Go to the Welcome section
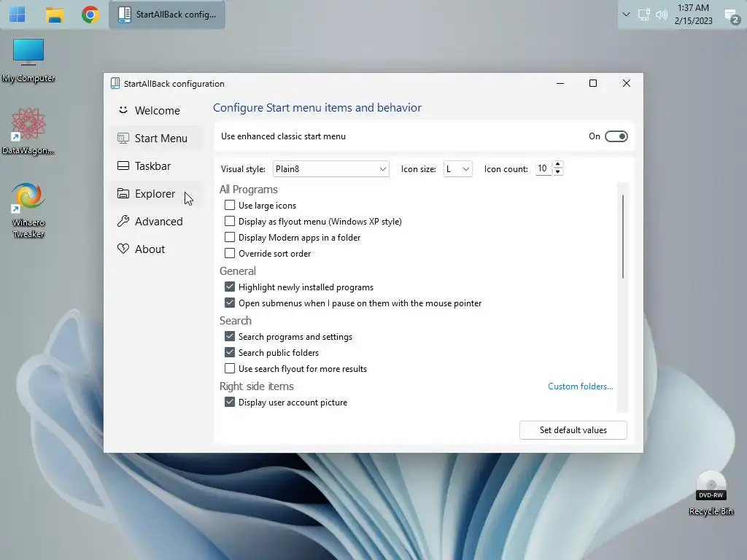Screen dimensions: 747x560 click(158, 111)
